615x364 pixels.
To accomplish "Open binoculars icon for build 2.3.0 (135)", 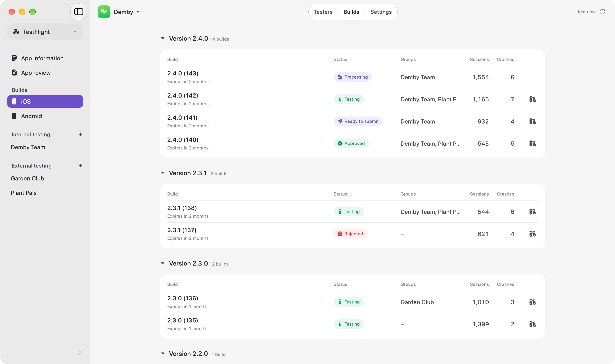I will pos(532,324).
